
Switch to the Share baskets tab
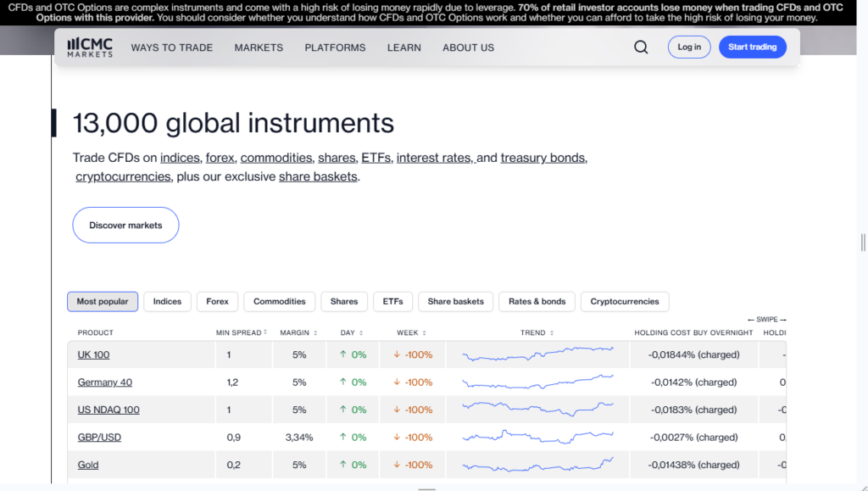455,301
